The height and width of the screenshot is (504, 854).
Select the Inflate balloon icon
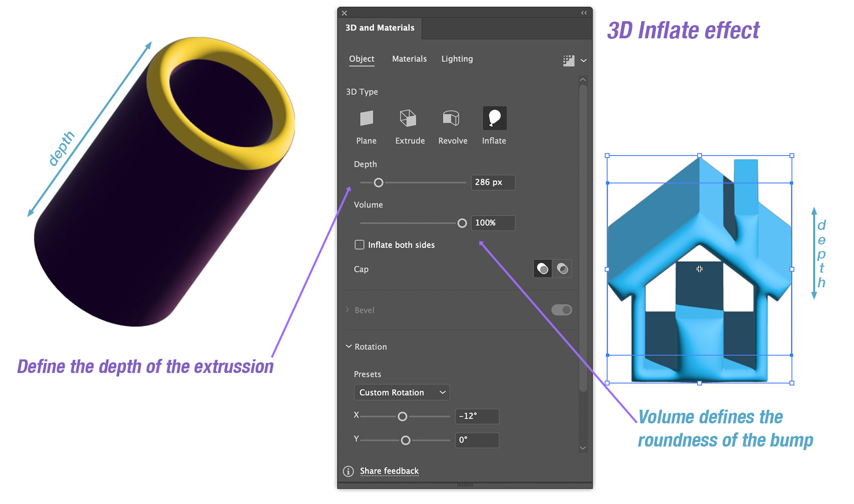(x=494, y=118)
